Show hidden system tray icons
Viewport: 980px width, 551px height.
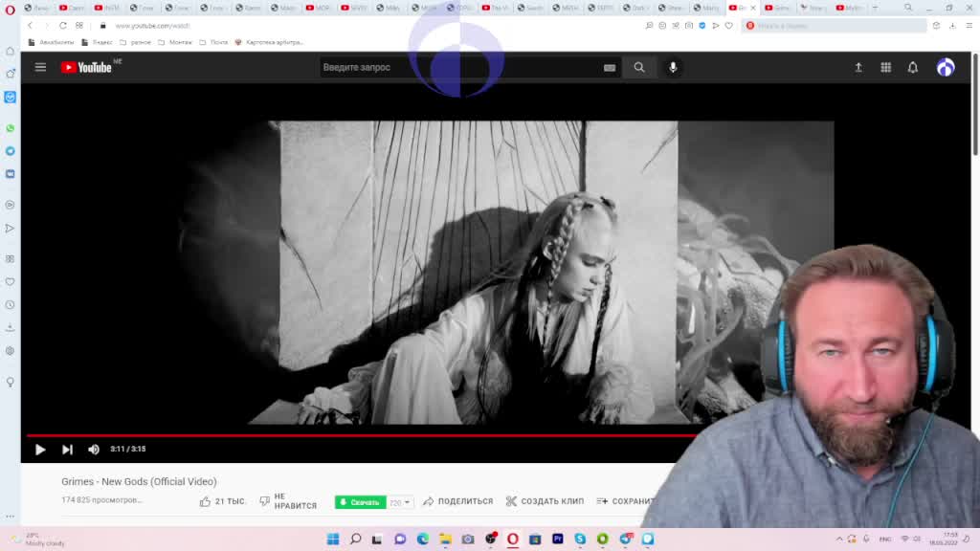[x=839, y=540]
